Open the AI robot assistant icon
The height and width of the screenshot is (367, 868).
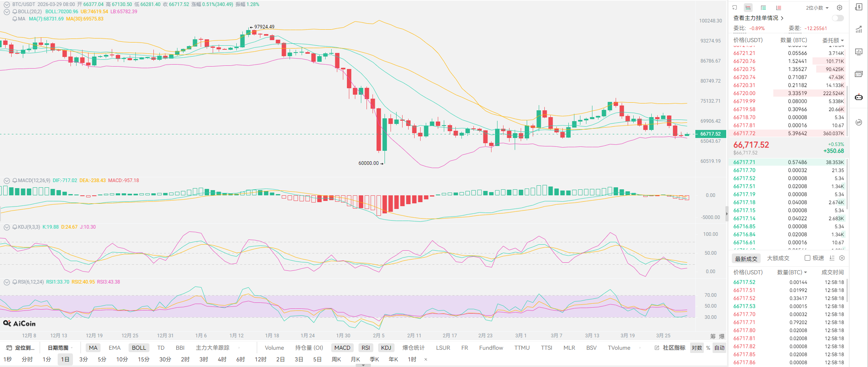(858, 97)
